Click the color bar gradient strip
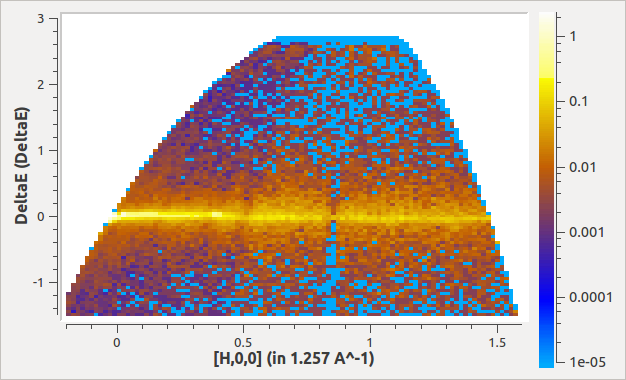 point(547,190)
